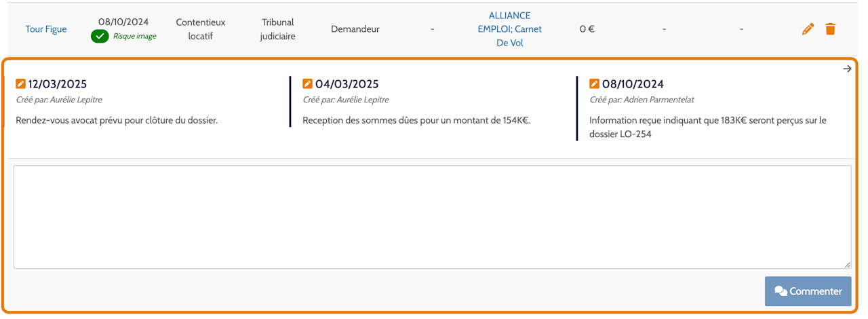Click the Risque image label
Image resolution: width=868 pixels, height=319 pixels.
tap(134, 36)
